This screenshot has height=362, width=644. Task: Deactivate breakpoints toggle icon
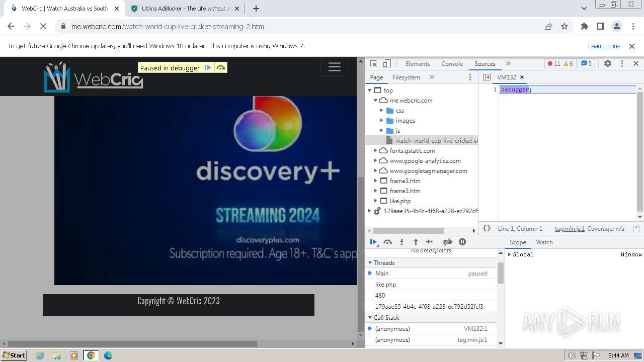point(448,242)
